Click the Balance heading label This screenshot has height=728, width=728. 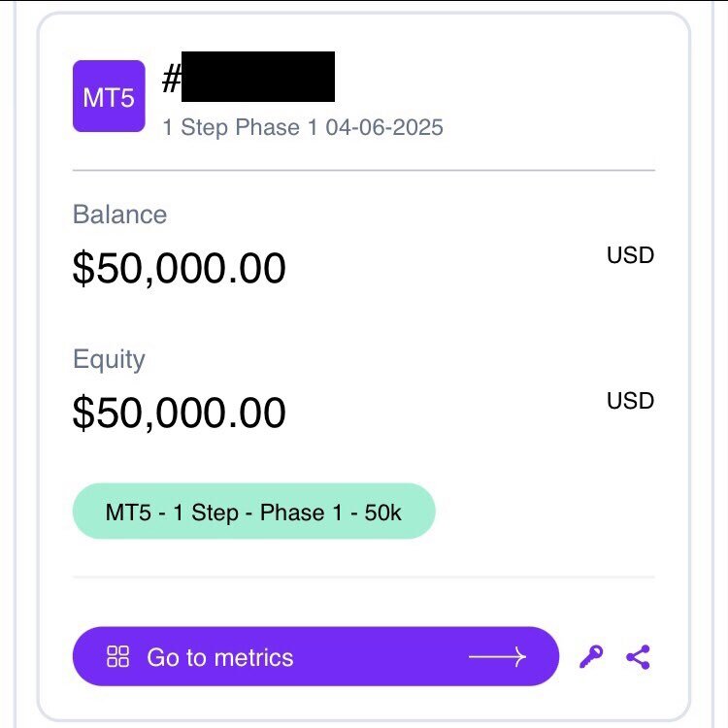click(x=119, y=215)
